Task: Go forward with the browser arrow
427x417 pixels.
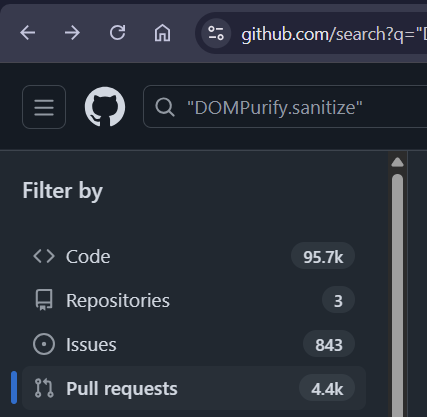Action: pos(72,33)
